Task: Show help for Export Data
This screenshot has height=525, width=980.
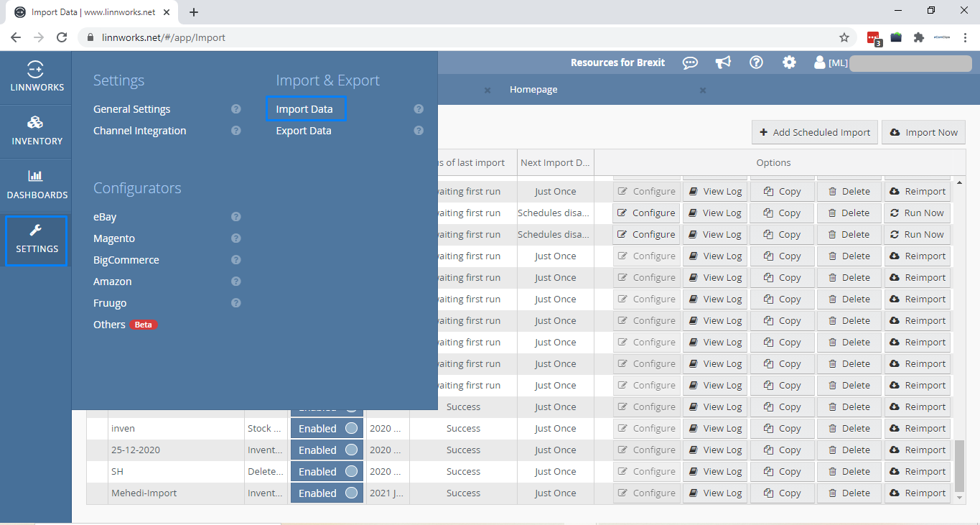Action: [419, 131]
